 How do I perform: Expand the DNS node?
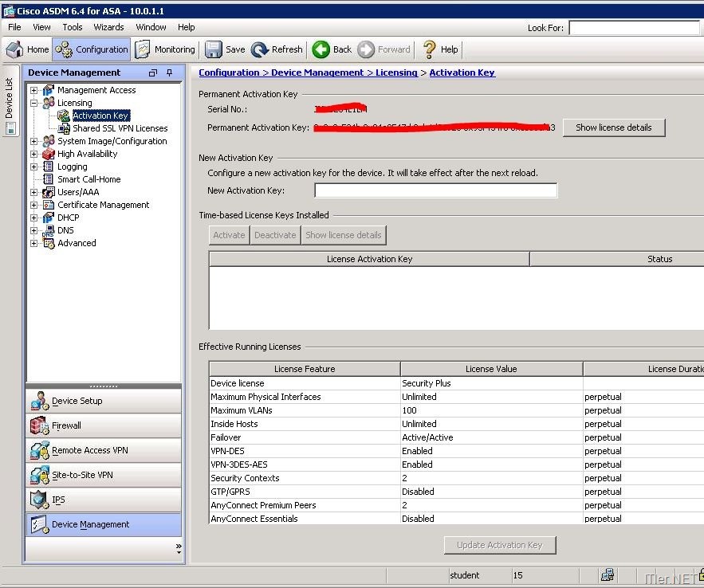pyautogui.click(x=33, y=230)
